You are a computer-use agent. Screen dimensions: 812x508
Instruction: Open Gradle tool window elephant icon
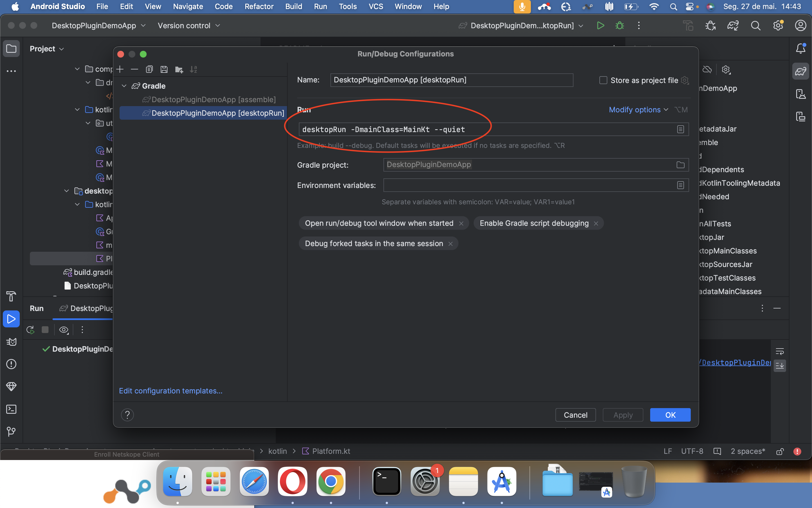click(801, 71)
